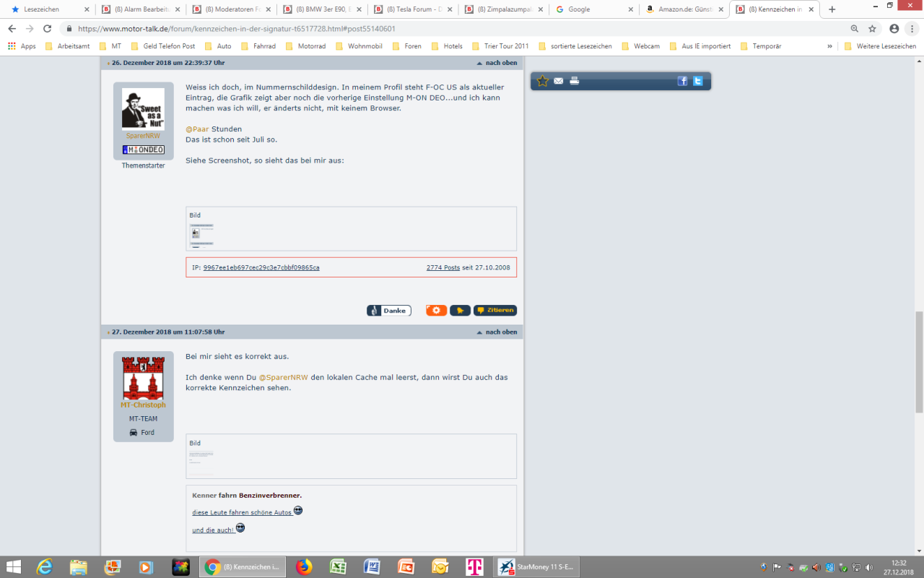Open SparerNRW's attached screenshot thumbnail

tap(202, 236)
